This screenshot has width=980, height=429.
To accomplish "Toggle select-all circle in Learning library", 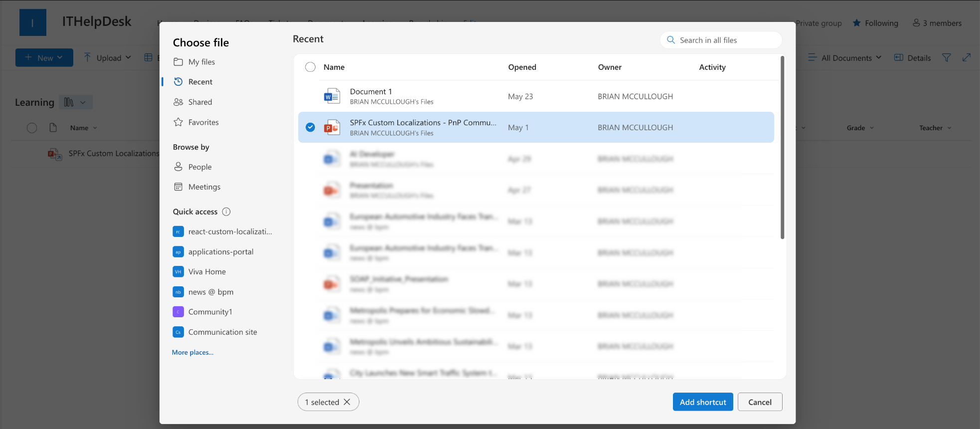I will click(32, 128).
